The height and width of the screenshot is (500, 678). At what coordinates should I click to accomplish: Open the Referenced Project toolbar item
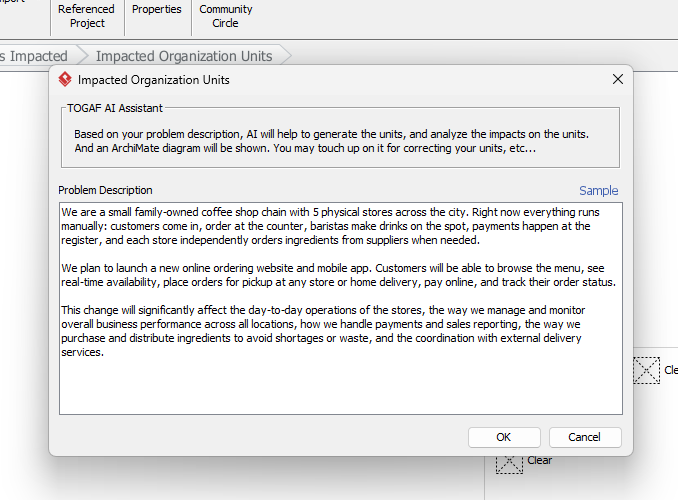pos(87,16)
